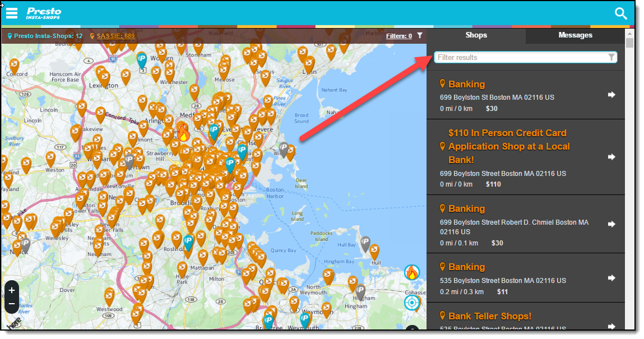This screenshot has height=339, width=644.
Task: Zoom out the map with minus button
Action: 12,304
